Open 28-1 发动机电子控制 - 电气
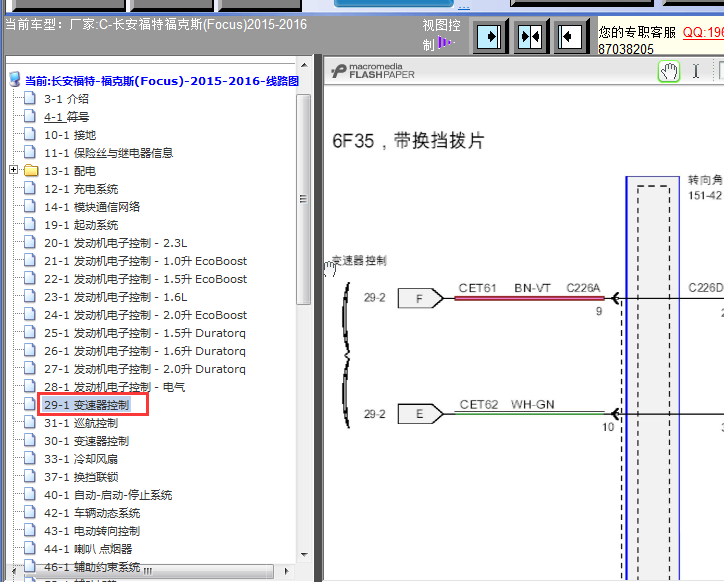 115,387
